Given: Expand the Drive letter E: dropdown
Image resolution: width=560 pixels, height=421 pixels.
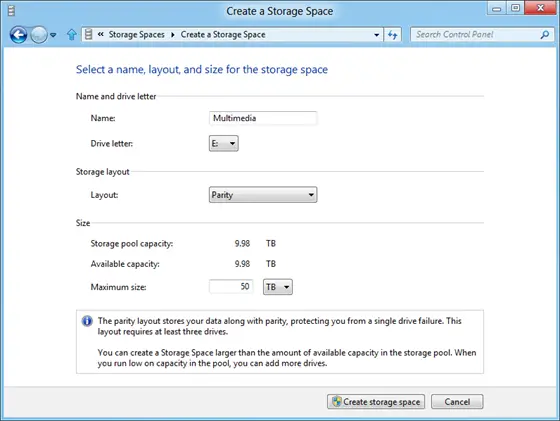Looking at the screenshot, I should pos(224,144).
